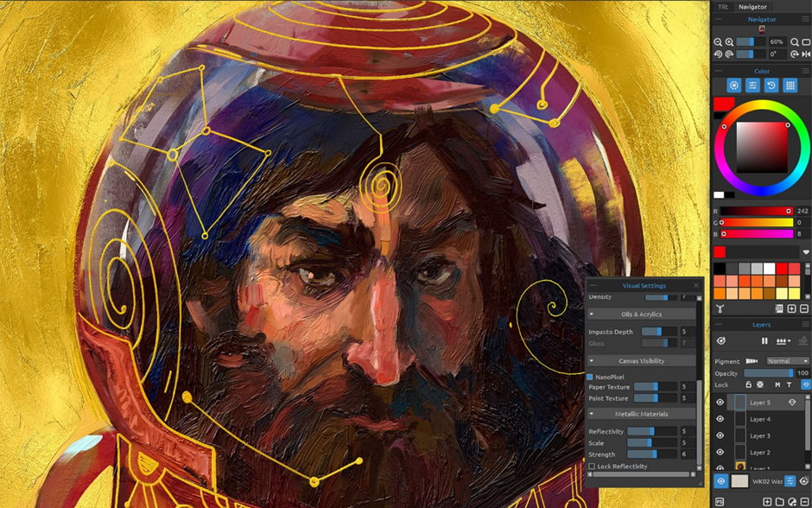Add a new layer
812x508 pixels.
click(x=767, y=502)
